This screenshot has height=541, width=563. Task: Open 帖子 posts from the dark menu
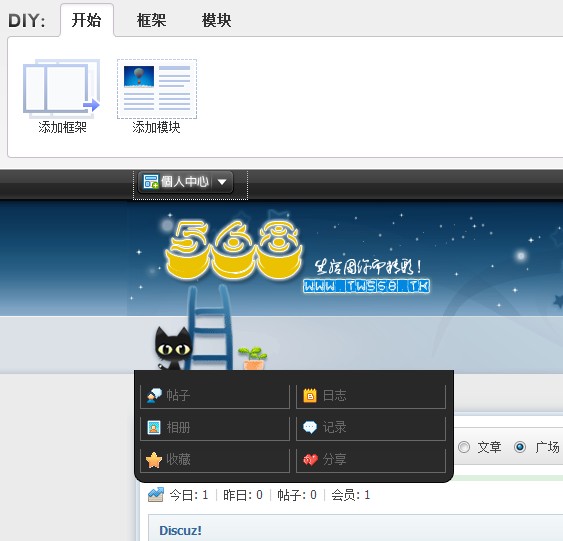pos(215,396)
